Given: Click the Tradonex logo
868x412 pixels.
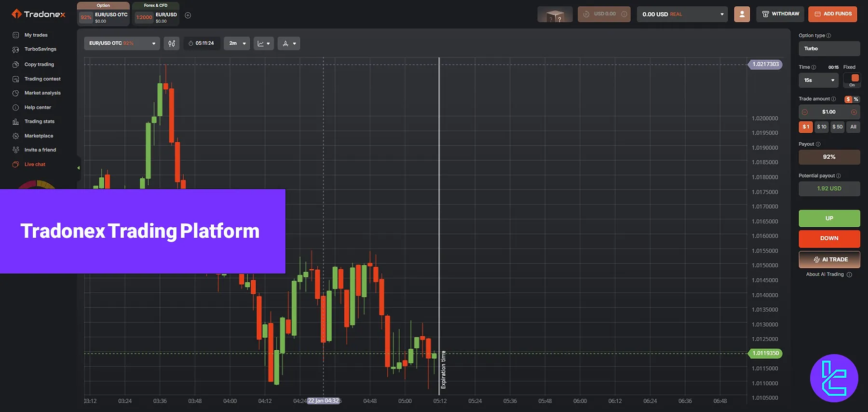Looking at the screenshot, I should pyautogui.click(x=38, y=14).
